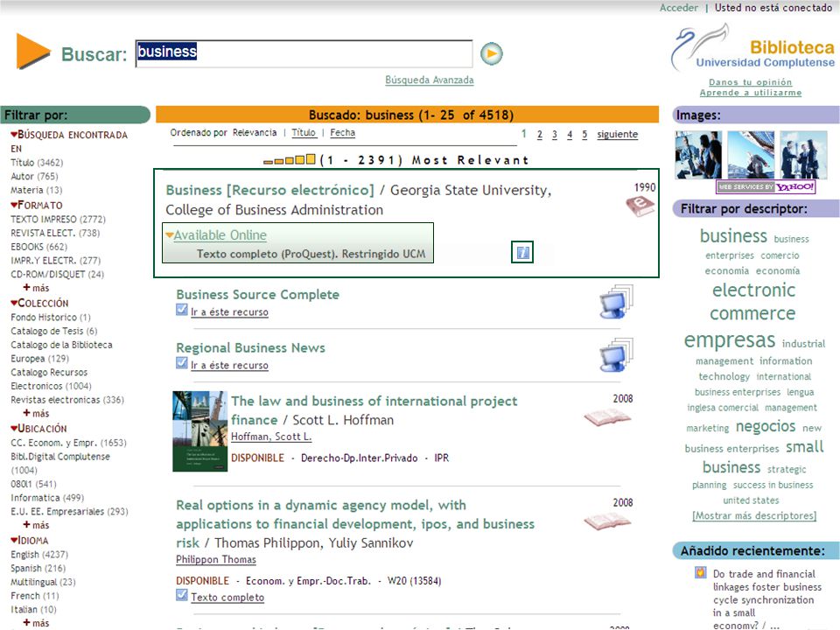
Task: Go to results page 3
Action: 555,135
